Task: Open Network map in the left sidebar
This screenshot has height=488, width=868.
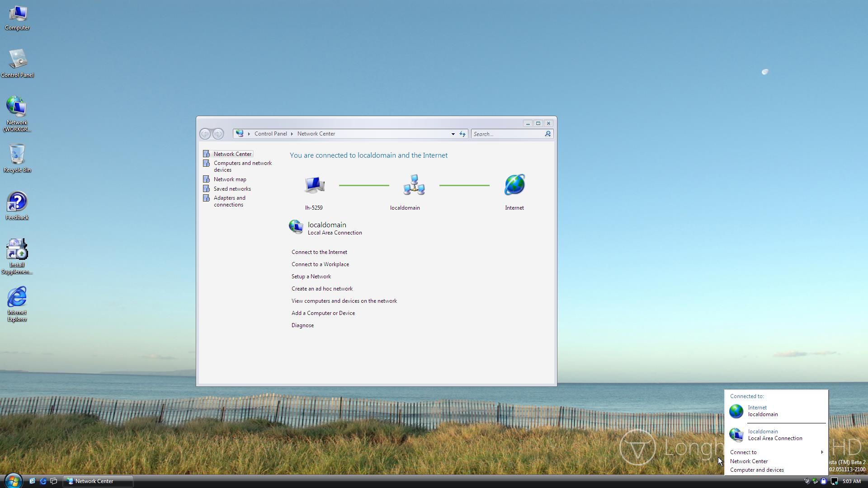Action: tap(230, 179)
